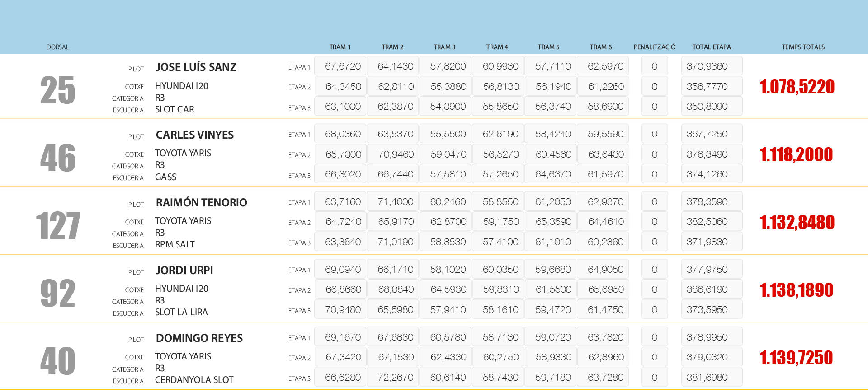Click the TEMPS TOTALS header
Viewport: 868px width, 392px height.
point(803,47)
